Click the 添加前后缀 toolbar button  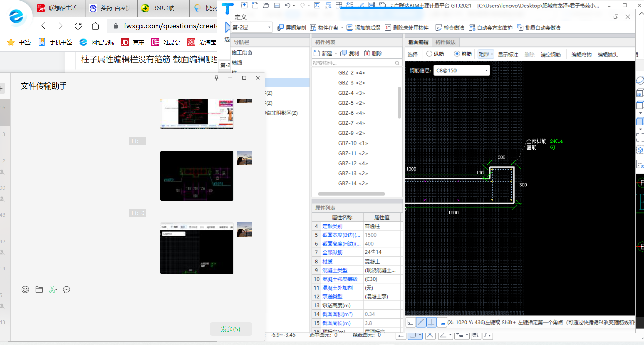[x=364, y=27]
